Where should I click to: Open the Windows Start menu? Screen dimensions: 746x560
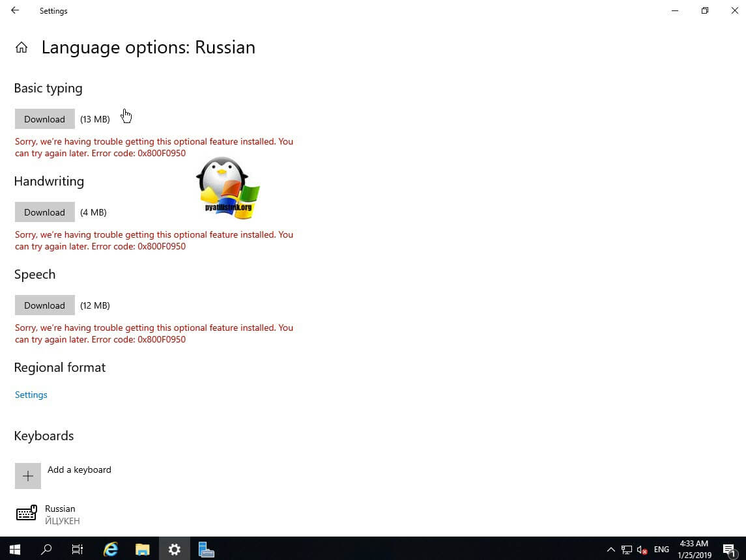coord(14,549)
